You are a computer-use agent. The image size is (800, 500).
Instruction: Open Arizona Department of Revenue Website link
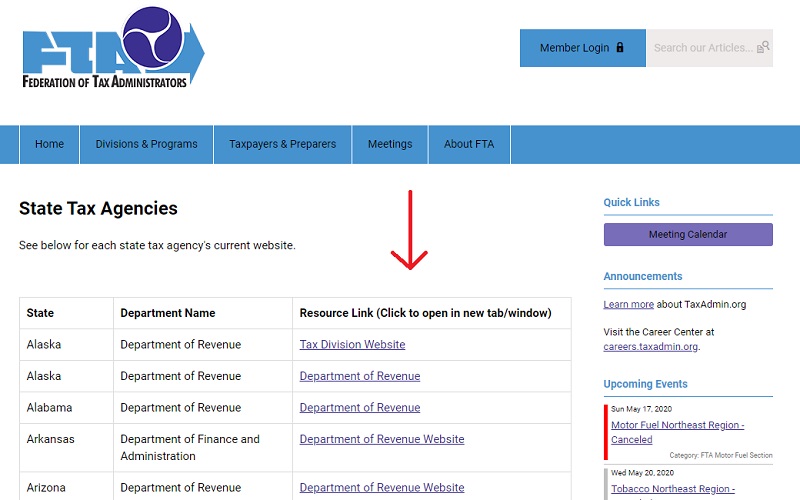click(x=382, y=488)
